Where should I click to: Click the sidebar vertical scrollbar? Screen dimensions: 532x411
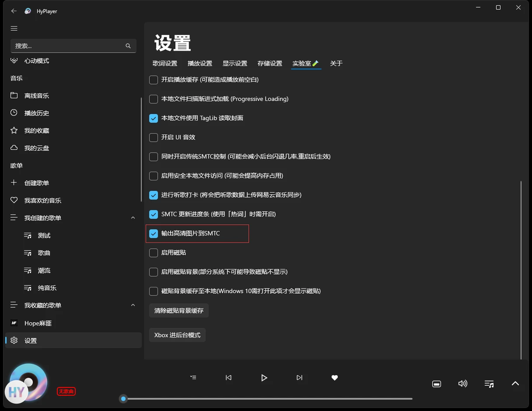click(141, 149)
